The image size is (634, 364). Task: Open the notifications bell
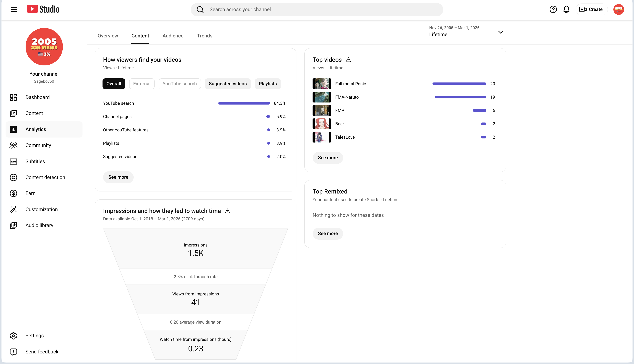566,9
